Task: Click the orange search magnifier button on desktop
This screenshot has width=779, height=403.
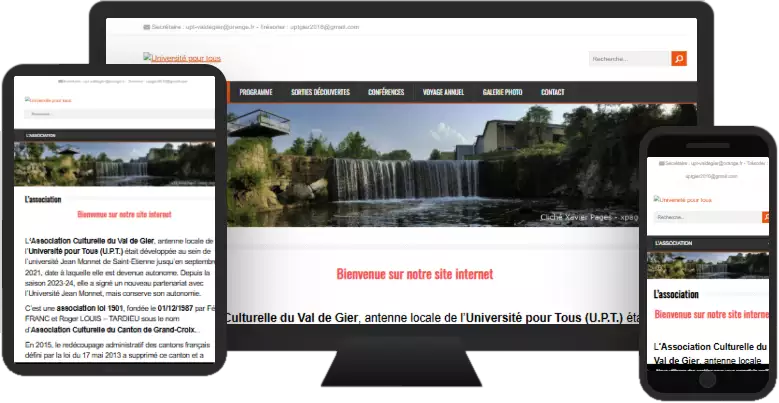Action: coord(679,59)
